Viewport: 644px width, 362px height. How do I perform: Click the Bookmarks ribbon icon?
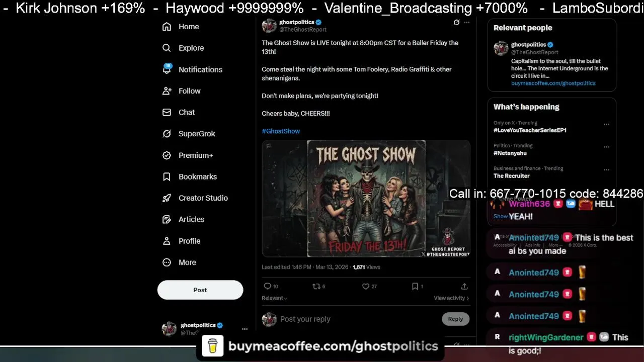[167, 177]
